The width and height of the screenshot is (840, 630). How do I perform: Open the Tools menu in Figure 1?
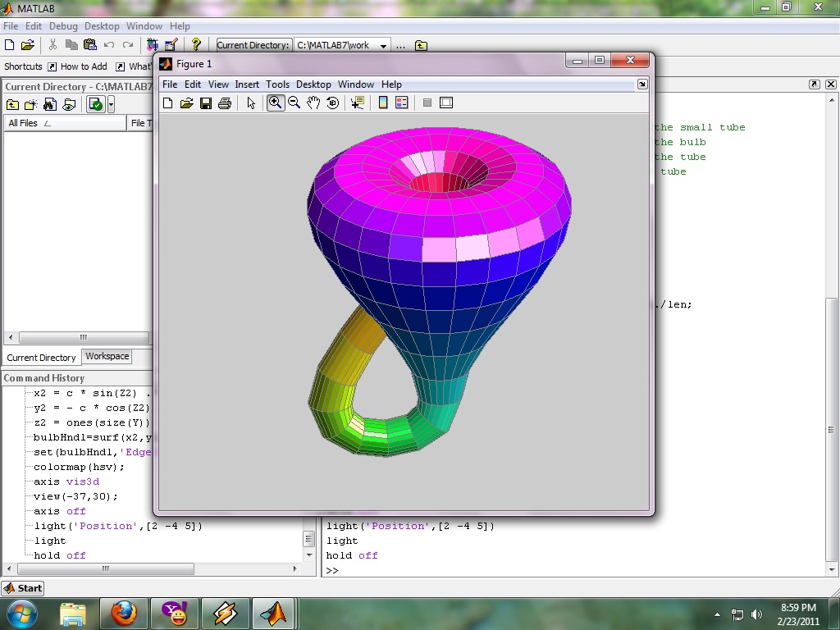pyautogui.click(x=278, y=84)
